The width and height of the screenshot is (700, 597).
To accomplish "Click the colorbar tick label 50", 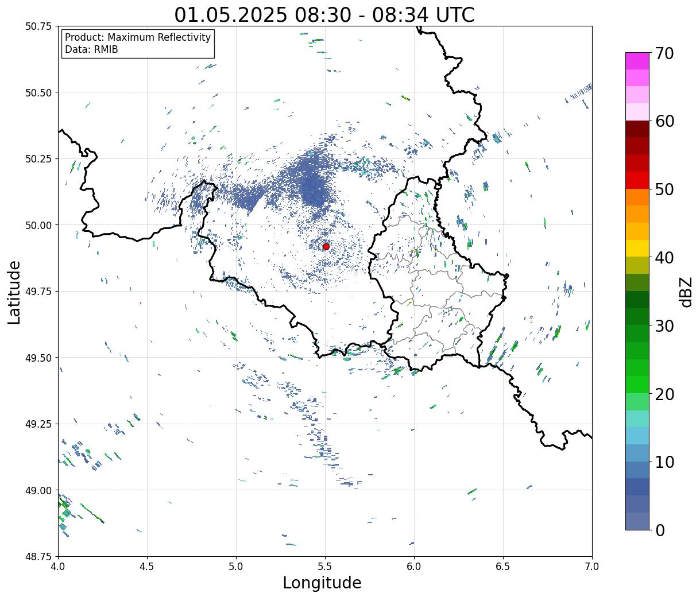I will pyautogui.click(x=664, y=189).
